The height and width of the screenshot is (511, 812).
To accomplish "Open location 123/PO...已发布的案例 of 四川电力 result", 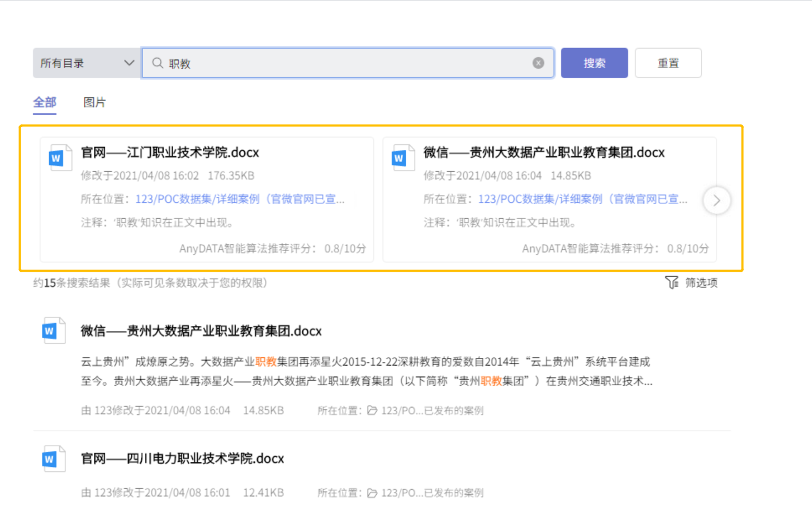I will tap(432, 493).
